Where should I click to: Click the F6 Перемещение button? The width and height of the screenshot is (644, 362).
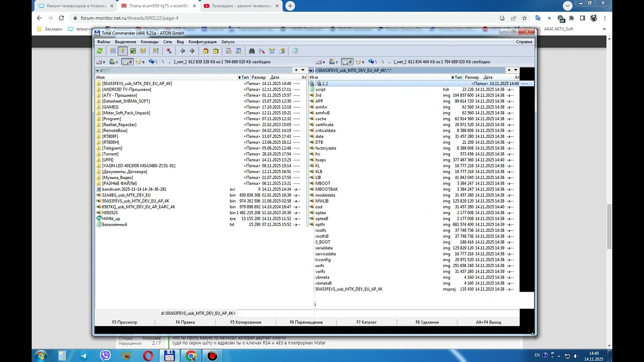coord(306,322)
